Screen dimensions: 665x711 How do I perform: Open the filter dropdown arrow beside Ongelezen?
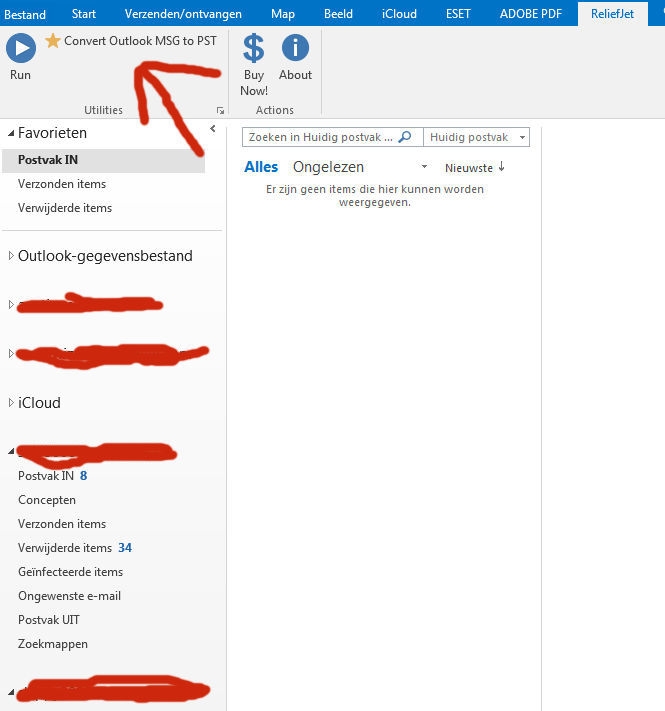(424, 167)
